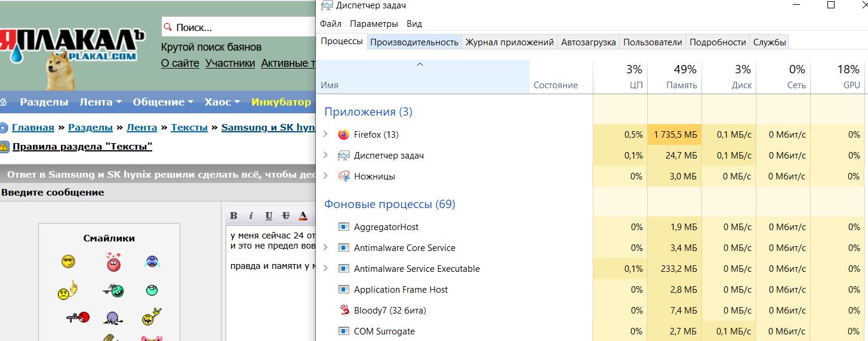Switch to Производительность tab
868x341 pixels.
[x=414, y=42]
